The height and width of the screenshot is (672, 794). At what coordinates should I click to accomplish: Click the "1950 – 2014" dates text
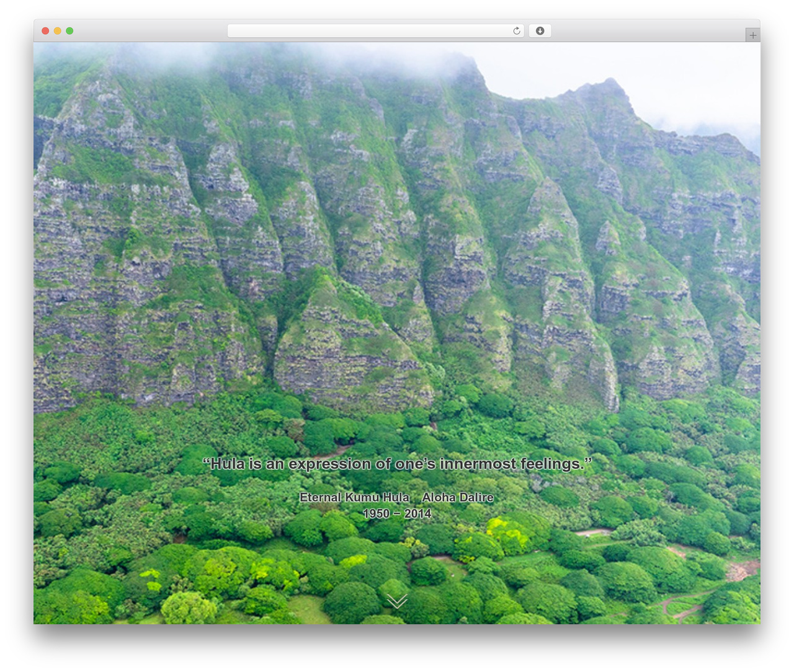click(397, 513)
